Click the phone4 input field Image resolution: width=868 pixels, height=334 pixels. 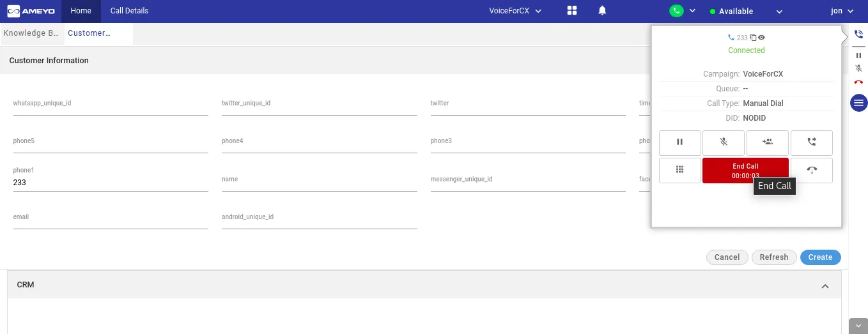[320, 144]
